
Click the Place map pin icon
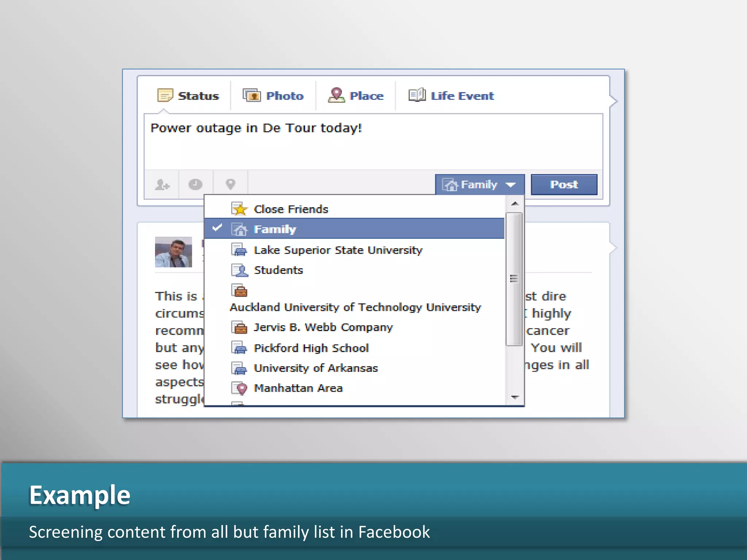pyautogui.click(x=336, y=95)
